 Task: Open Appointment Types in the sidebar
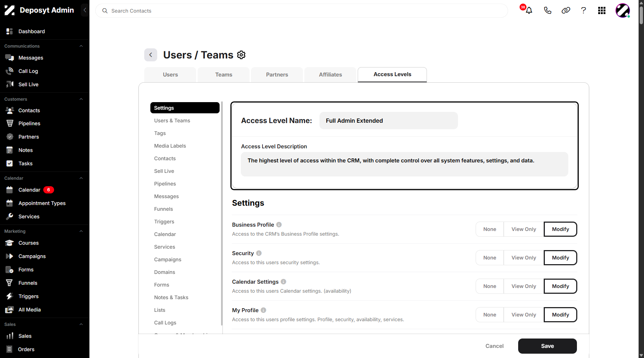(x=42, y=203)
